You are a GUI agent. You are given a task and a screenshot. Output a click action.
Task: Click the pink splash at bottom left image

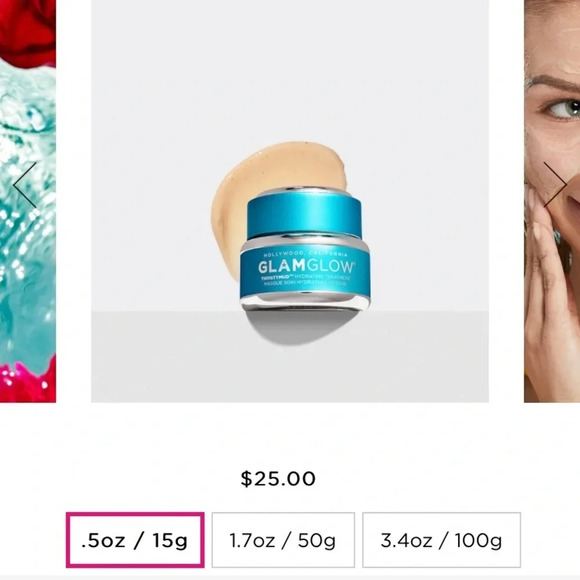coord(28,383)
